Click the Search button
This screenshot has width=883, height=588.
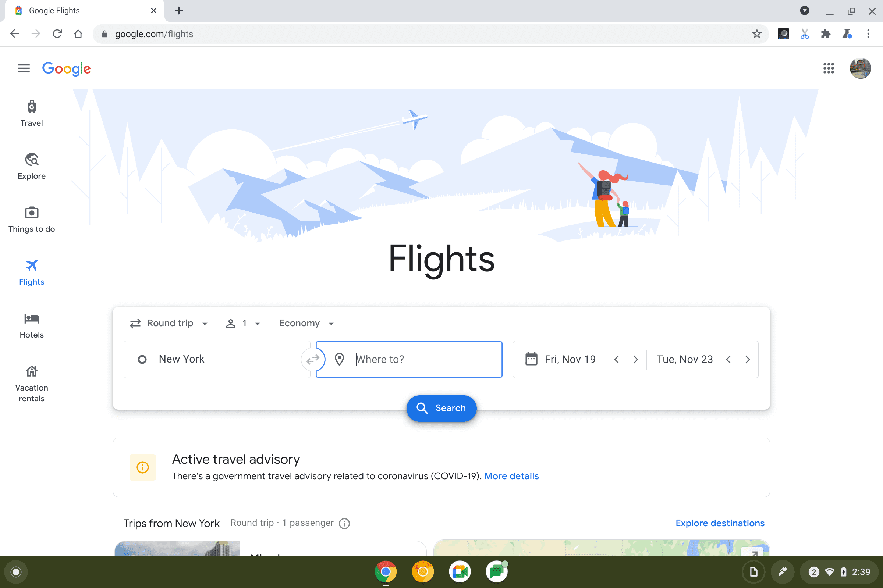[441, 408]
